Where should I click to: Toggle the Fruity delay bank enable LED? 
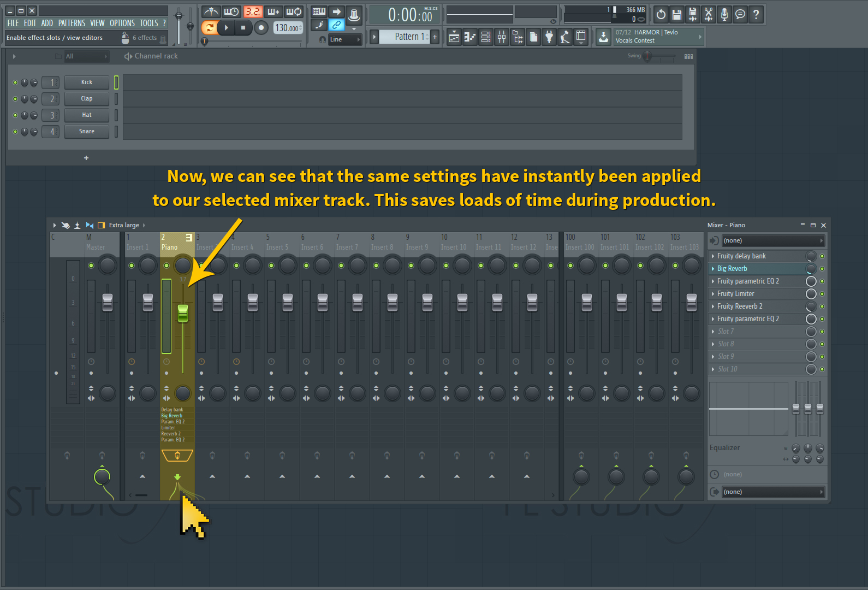point(822,256)
